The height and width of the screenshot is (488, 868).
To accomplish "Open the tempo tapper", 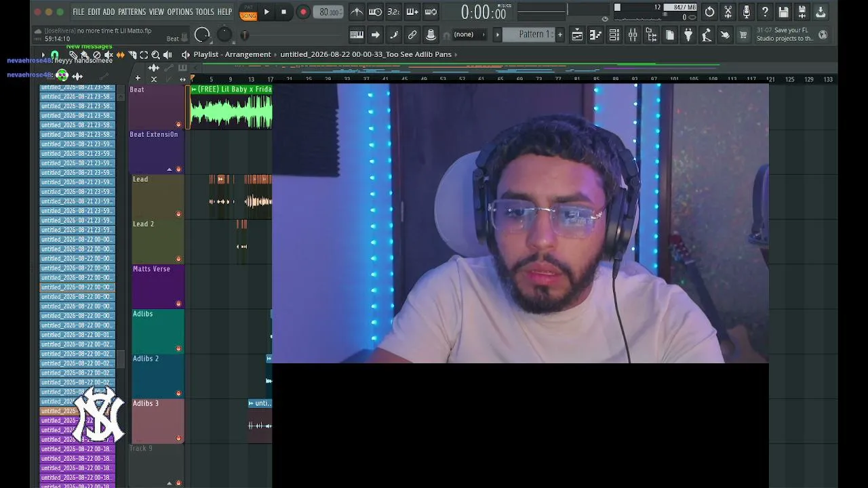I will coord(706,35).
